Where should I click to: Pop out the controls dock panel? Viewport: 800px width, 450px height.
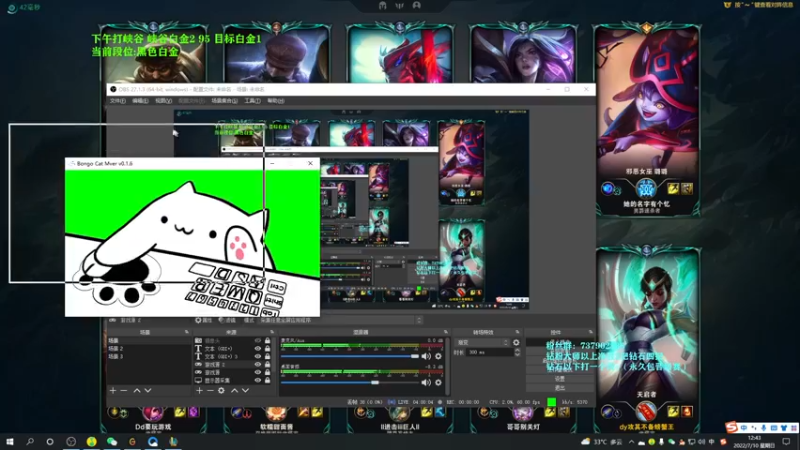(590, 332)
